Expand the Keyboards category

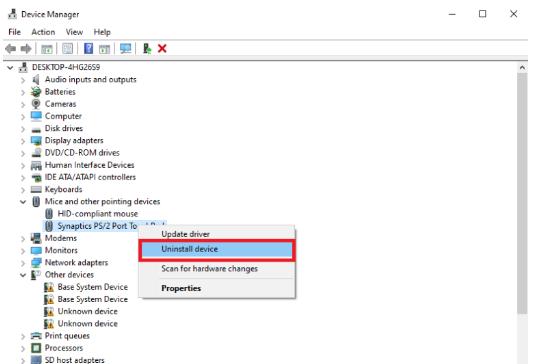coord(23,190)
